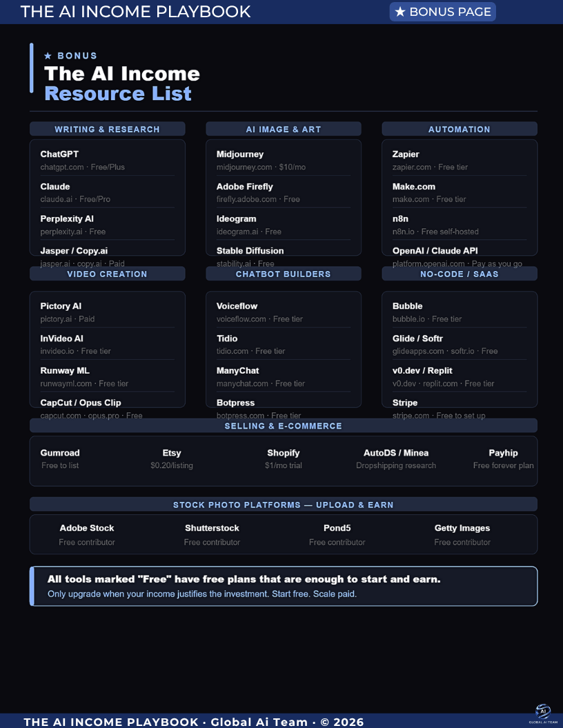The image size is (563, 728).
Task: Select the NO-CODE / SAAS header
Action: pyautogui.click(x=460, y=274)
